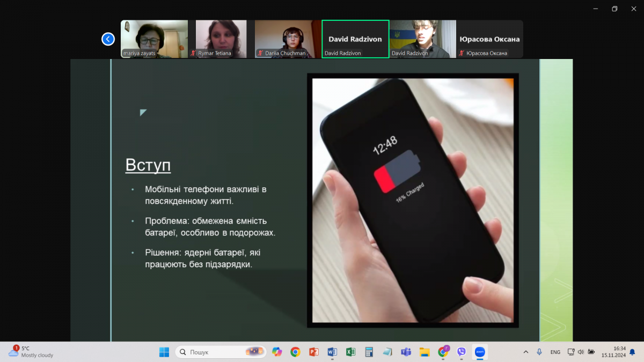
Task: Open the notepad-like app on taskbar
Action: 387,352
